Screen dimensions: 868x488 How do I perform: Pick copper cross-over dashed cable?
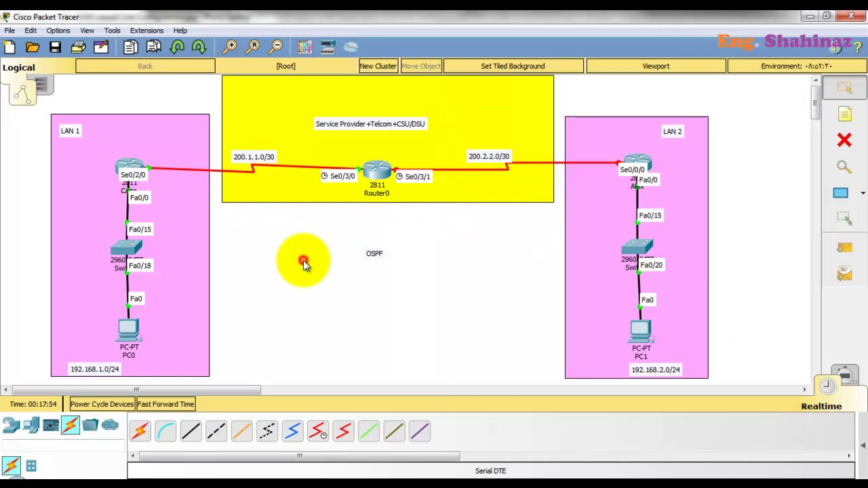coord(216,431)
